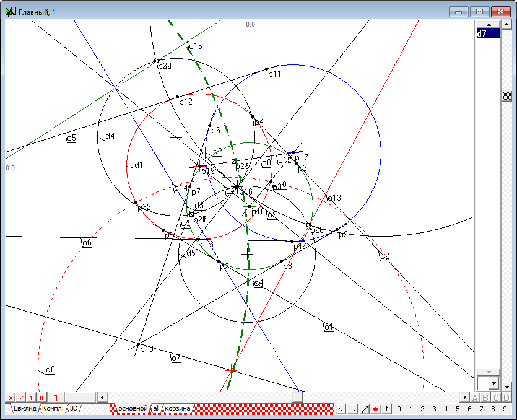Viewport: 517px width, 420px height.
Task: Click the o15 curve label
Action: tap(196, 46)
